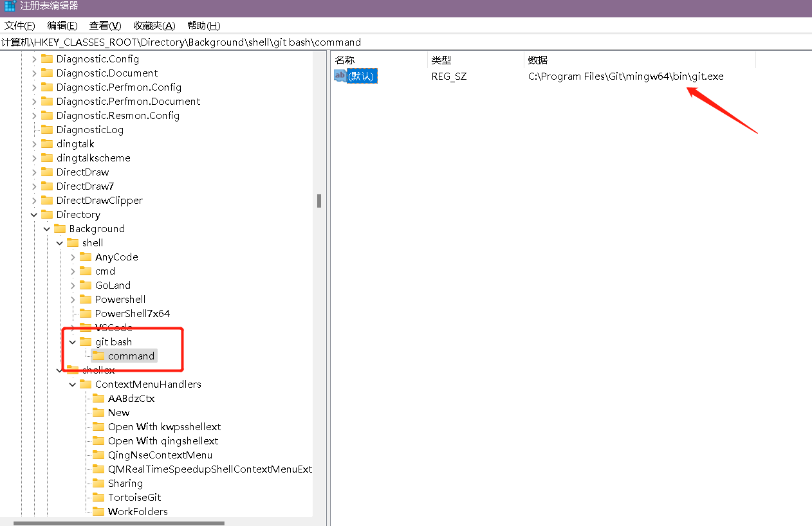Image resolution: width=812 pixels, height=526 pixels.
Task: Collapse the ContextMenuHandlers key
Action: click(72, 384)
